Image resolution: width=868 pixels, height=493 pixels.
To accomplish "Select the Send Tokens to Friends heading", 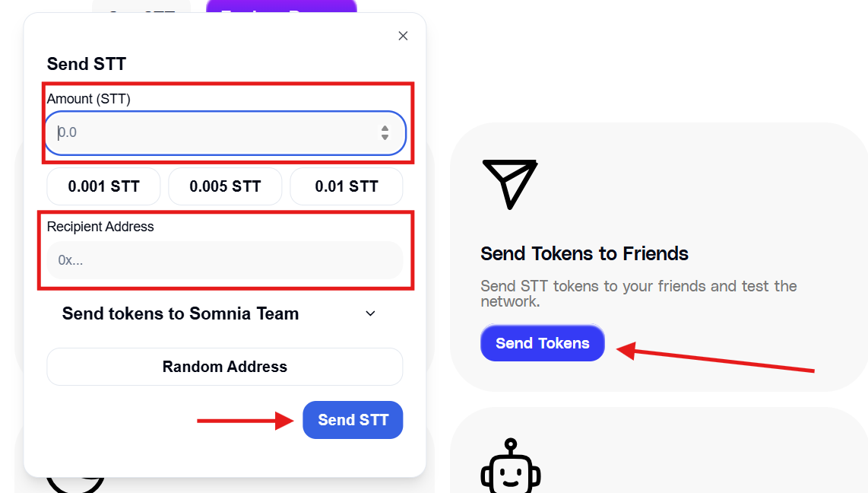I will pyautogui.click(x=584, y=253).
